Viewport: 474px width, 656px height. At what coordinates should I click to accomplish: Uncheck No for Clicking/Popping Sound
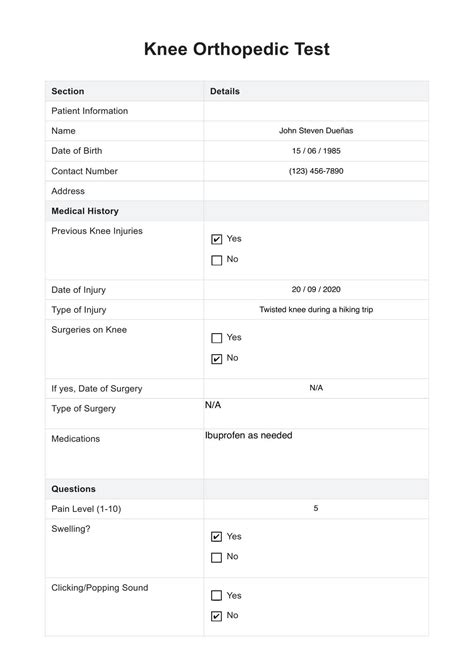tap(216, 616)
